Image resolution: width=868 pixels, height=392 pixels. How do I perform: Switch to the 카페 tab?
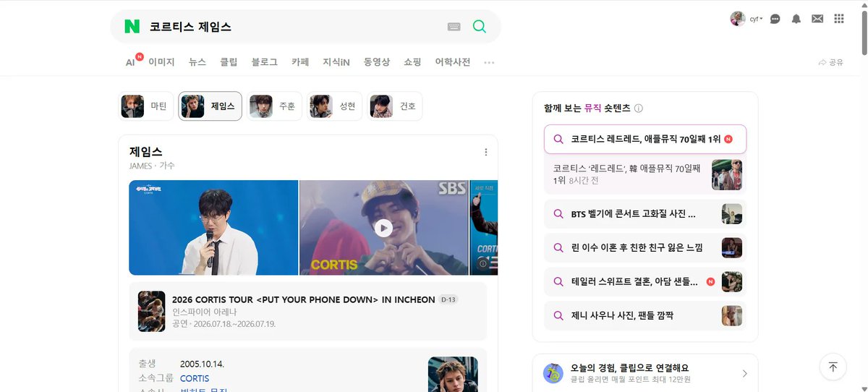(300, 62)
